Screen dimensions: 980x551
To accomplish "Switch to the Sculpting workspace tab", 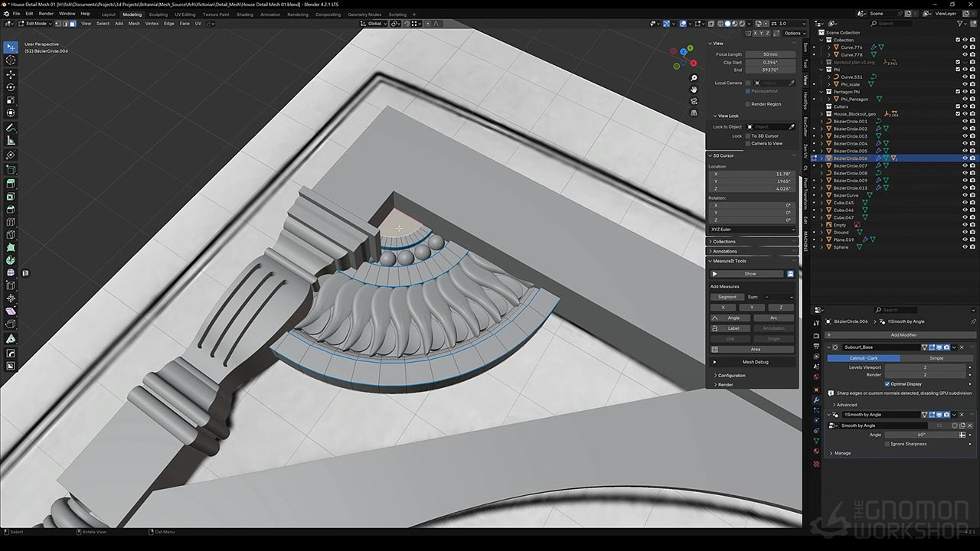I will click(x=158, y=15).
